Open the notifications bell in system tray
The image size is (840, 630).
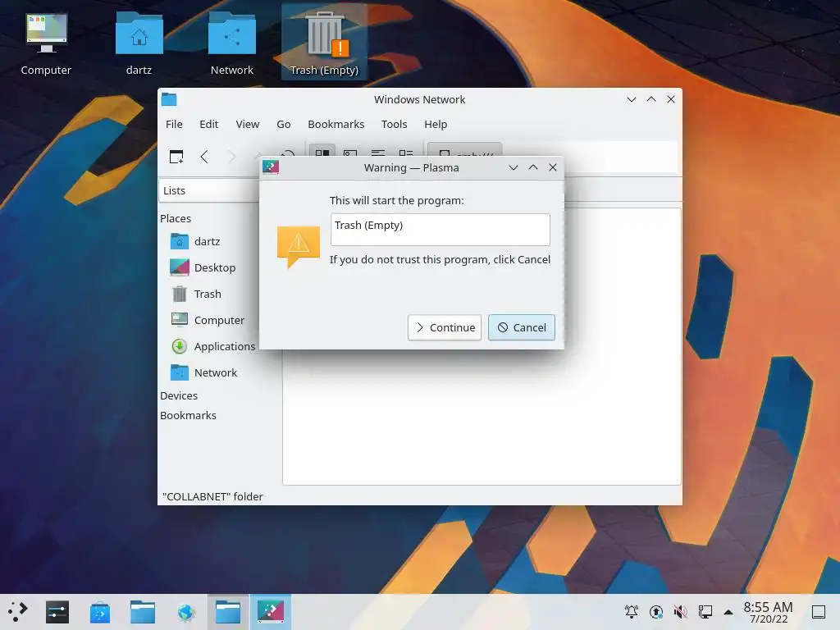pyautogui.click(x=632, y=611)
